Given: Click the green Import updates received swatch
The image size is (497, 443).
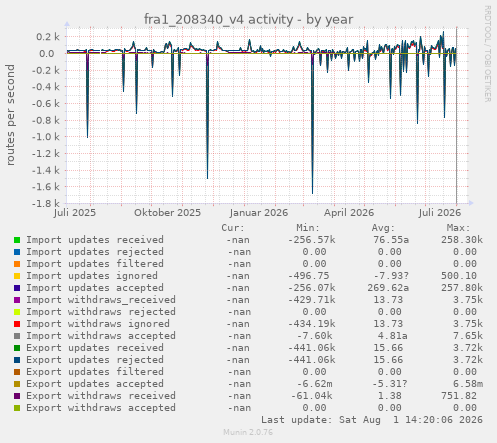Looking at the screenshot, I should click(x=17, y=240).
